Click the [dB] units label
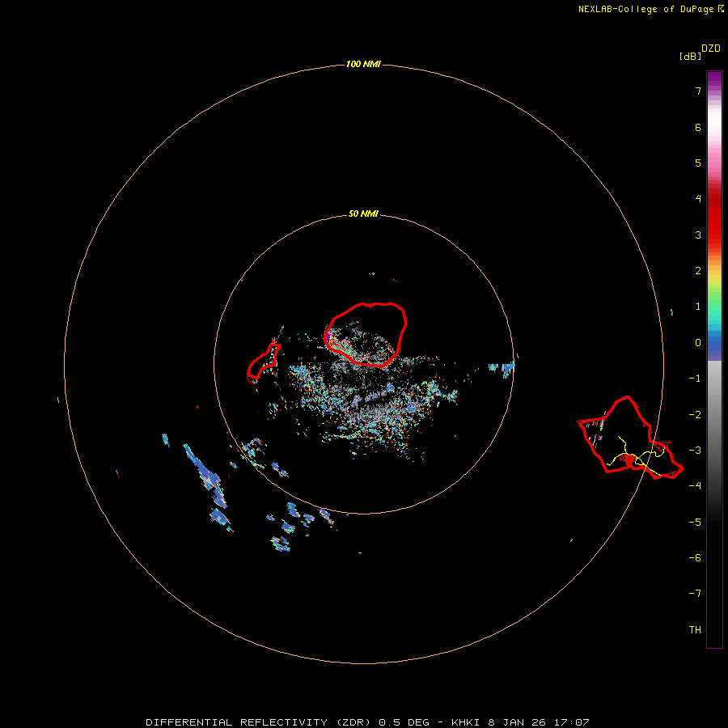This screenshot has width=728, height=728. coord(691,57)
